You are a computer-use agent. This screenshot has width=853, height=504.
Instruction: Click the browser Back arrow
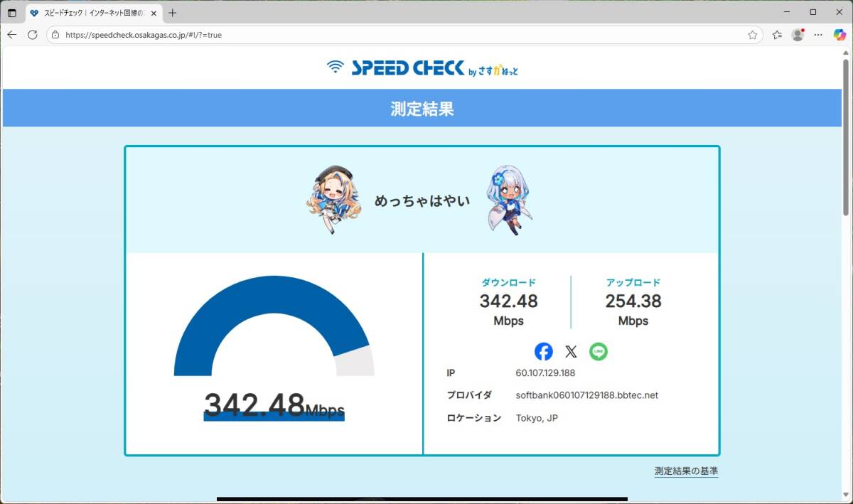(12, 34)
